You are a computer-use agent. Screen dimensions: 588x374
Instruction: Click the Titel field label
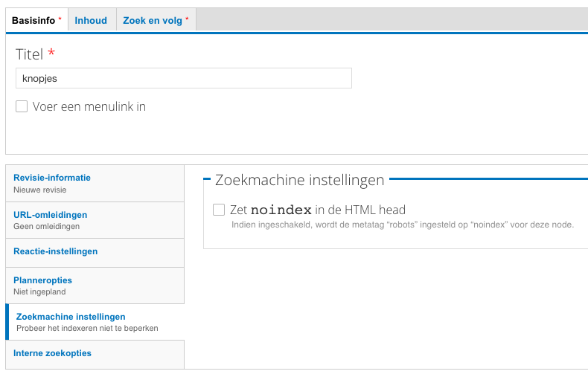pos(30,54)
